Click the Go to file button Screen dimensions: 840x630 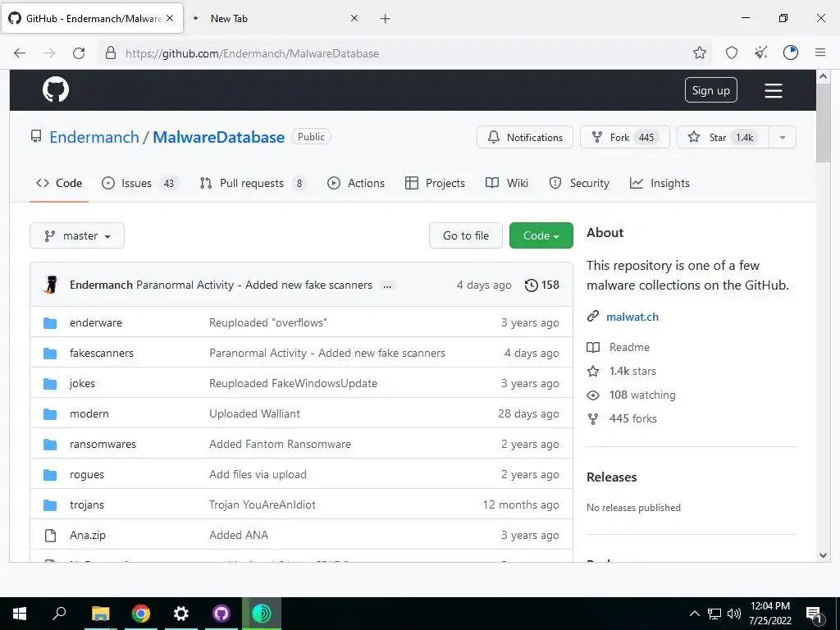pyautogui.click(x=466, y=235)
